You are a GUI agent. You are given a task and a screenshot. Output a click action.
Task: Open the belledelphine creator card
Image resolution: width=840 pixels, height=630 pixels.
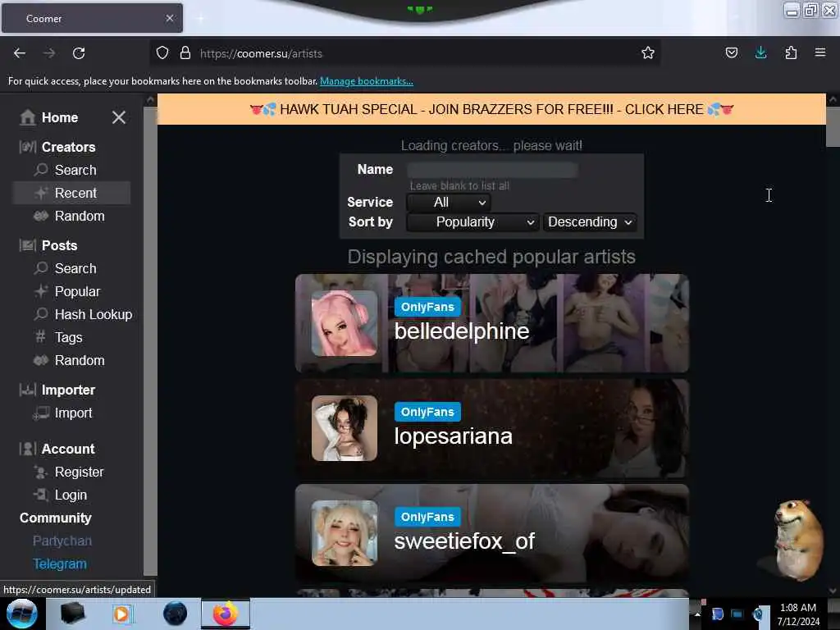click(x=492, y=323)
